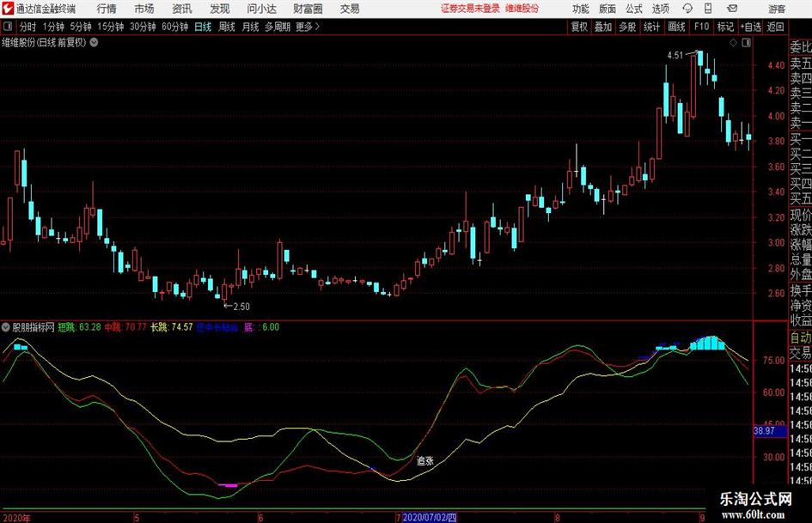
Task: Click the 38.97 indicator axis value box
Action: pos(770,431)
